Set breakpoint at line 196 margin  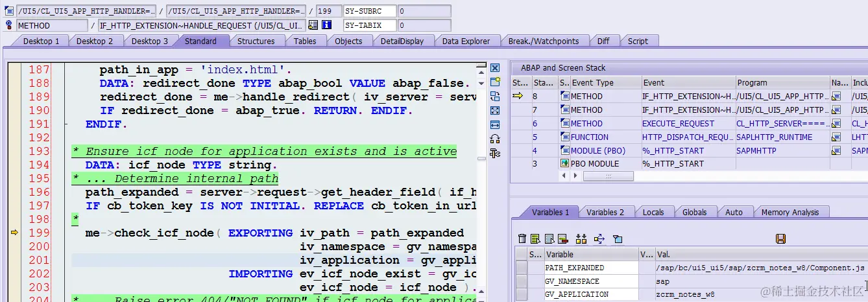coord(14,192)
